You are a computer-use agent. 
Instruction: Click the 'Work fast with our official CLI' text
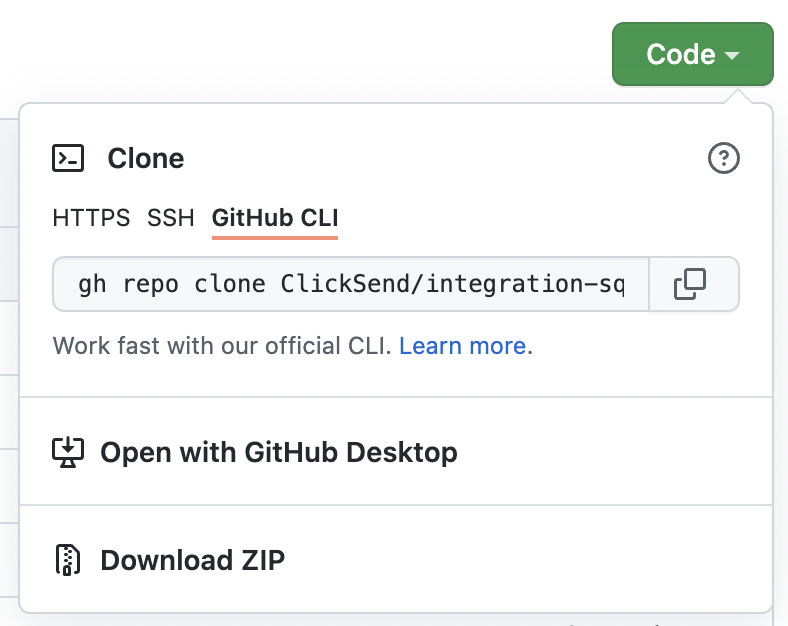(222, 346)
